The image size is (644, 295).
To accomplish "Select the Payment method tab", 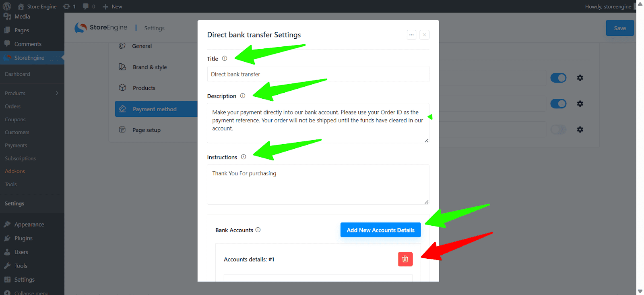I will point(156,109).
